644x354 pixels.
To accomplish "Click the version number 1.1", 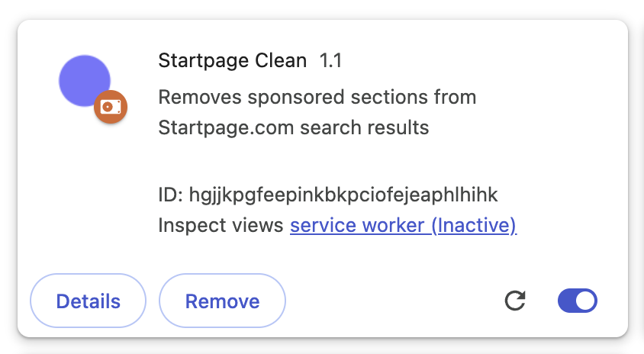I will (330, 61).
